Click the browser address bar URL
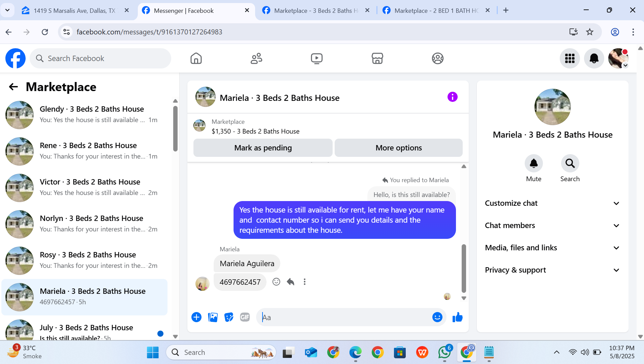 [x=149, y=32]
